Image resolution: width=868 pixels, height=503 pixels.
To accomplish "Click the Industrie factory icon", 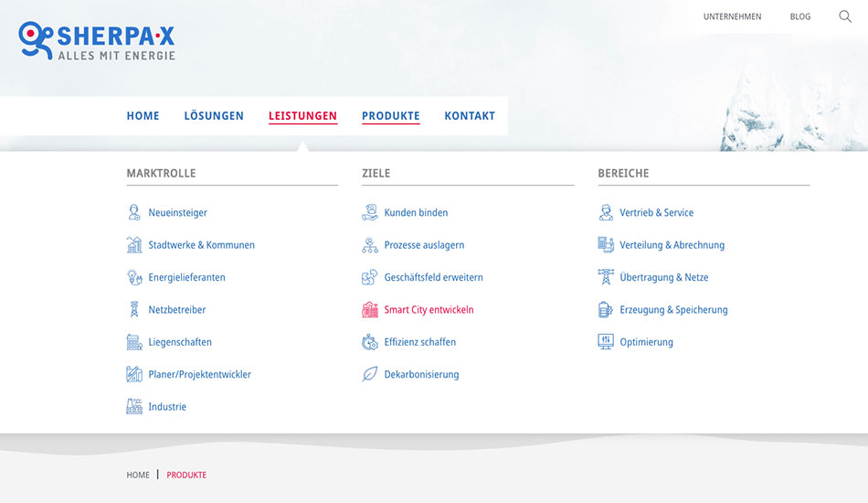I will point(134,407).
